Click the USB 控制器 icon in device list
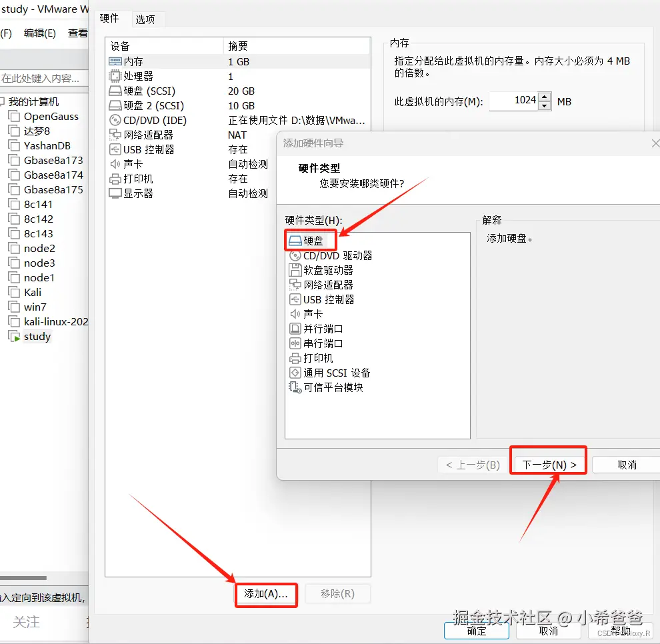This screenshot has width=660, height=644. [x=115, y=149]
